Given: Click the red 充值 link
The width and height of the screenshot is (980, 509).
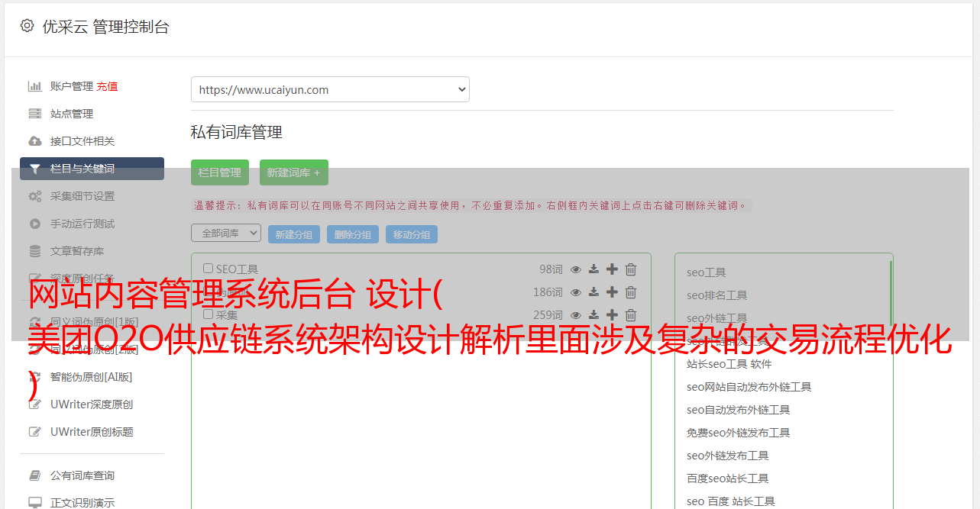Looking at the screenshot, I should 107,86.
